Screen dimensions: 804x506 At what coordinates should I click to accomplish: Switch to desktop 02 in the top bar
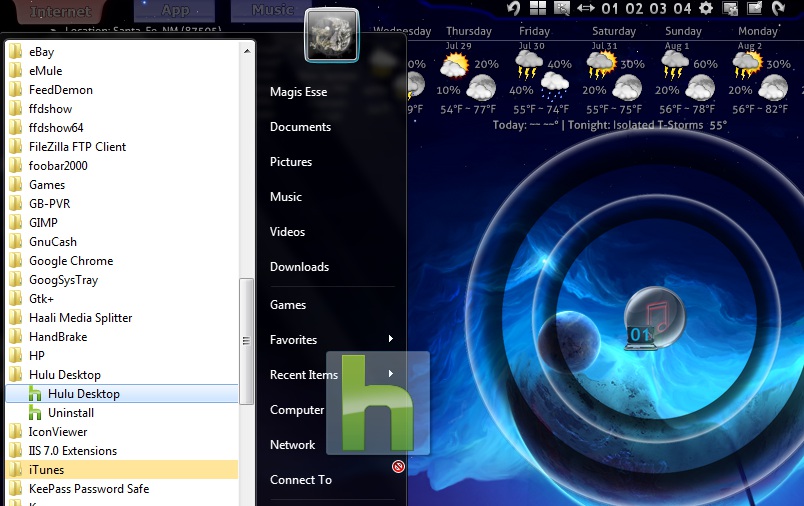pyautogui.click(x=634, y=9)
